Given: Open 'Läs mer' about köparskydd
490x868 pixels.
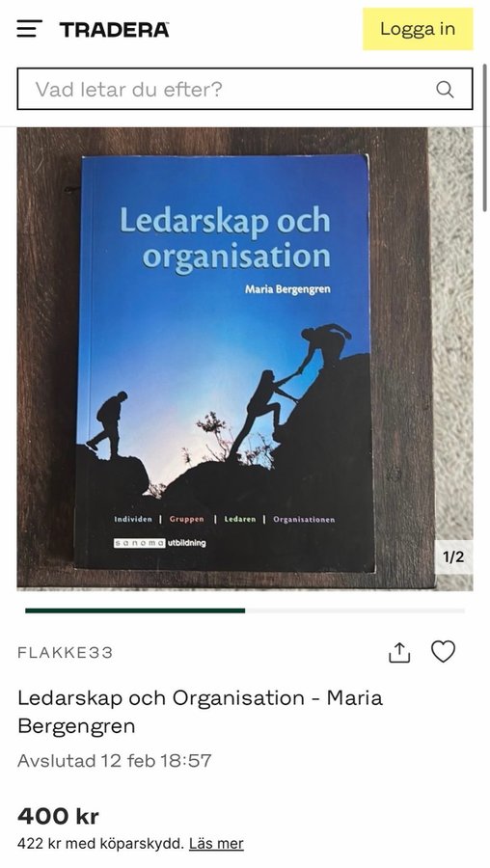Looking at the screenshot, I should (216, 844).
